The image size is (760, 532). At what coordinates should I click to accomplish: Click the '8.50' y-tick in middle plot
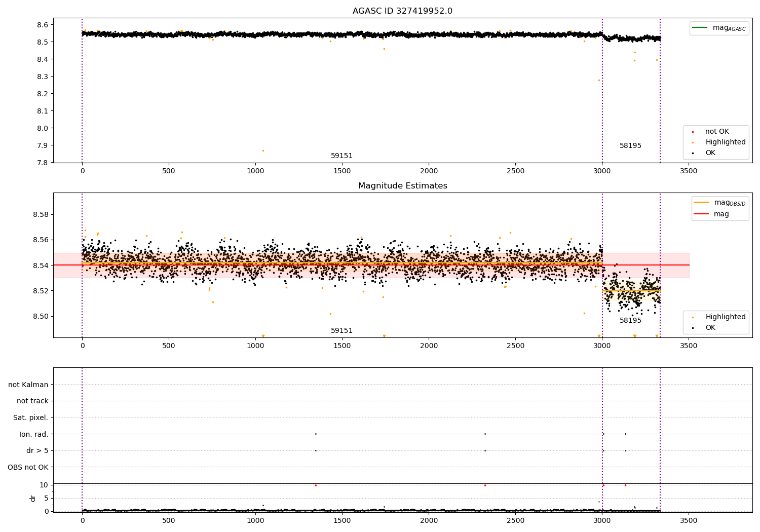point(41,316)
